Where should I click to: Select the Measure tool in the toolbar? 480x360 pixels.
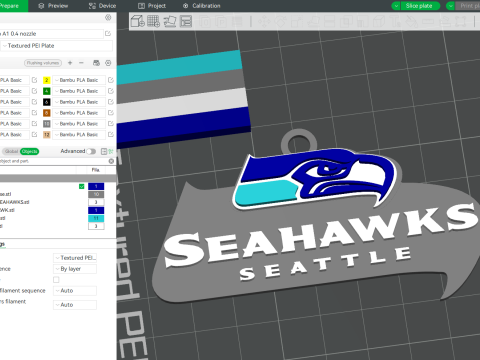(x=428, y=22)
